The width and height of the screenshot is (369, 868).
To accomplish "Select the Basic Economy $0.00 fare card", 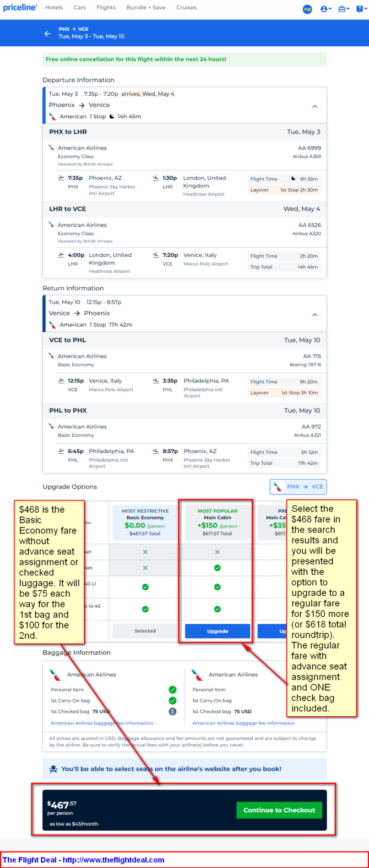I will [x=145, y=522].
